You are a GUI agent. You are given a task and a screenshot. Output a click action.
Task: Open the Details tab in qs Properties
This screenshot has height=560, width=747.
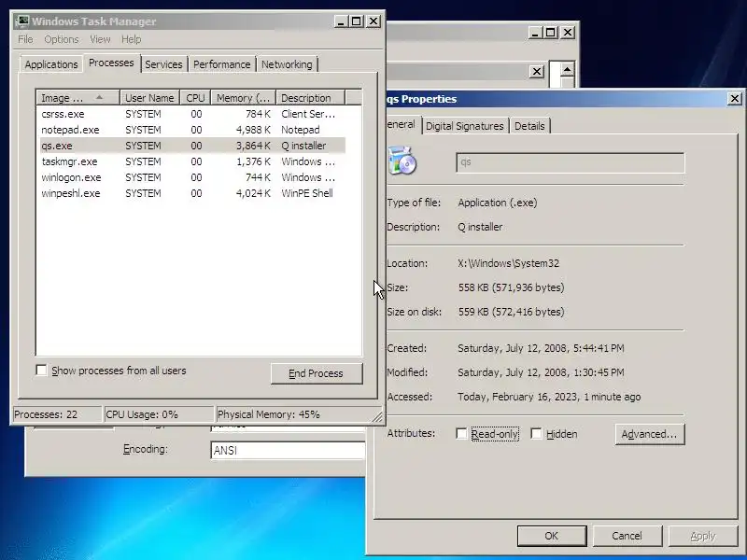click(529, 126)
